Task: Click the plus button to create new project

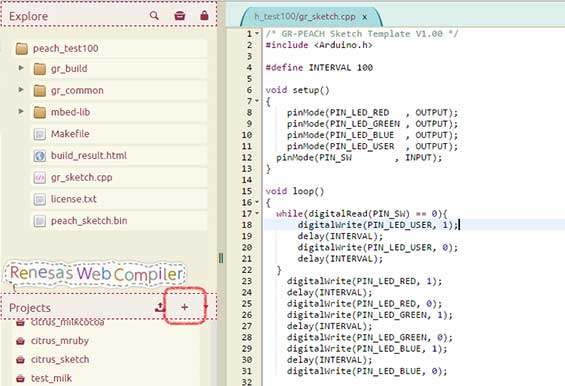Action: (x=184, y=307)
